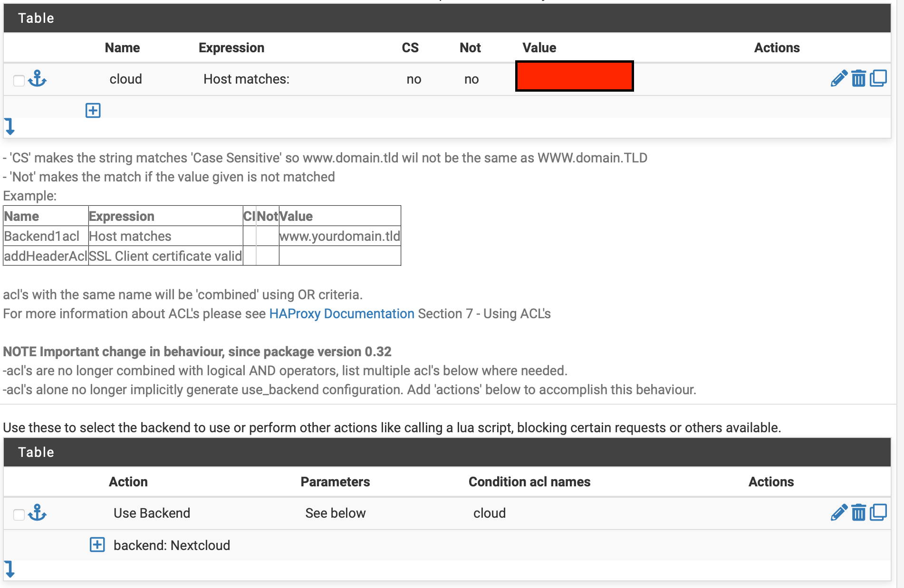This screenshot has width=904, height=588.
Task: Add a new ACL with down-arrow icon
Action: pyautogui.click(x=10, y=127)
